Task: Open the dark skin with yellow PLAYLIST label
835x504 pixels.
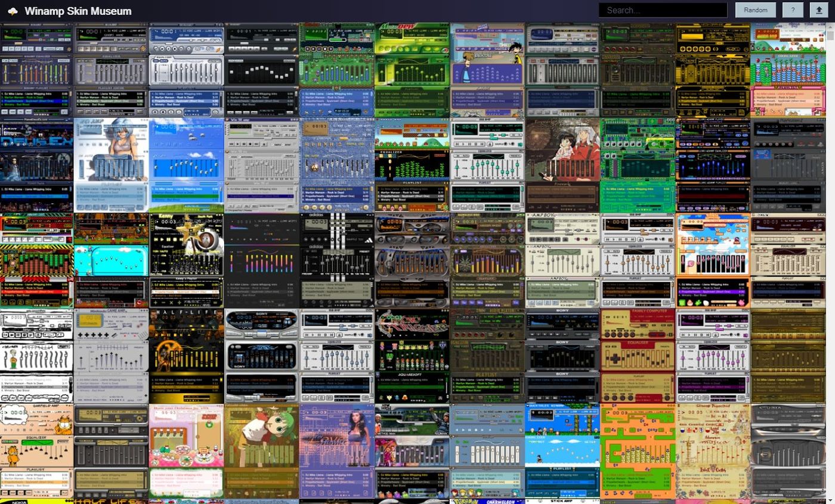Action: click(487, 356)
